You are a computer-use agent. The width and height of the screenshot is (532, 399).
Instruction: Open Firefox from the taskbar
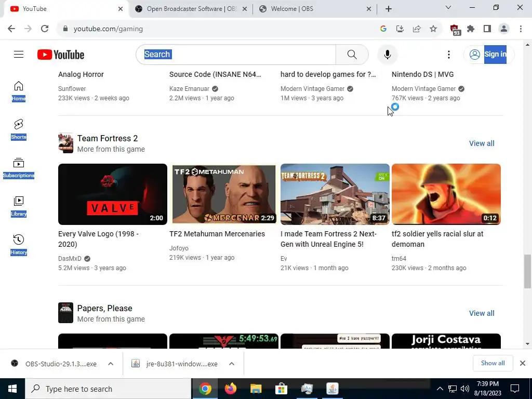[230, 389]
